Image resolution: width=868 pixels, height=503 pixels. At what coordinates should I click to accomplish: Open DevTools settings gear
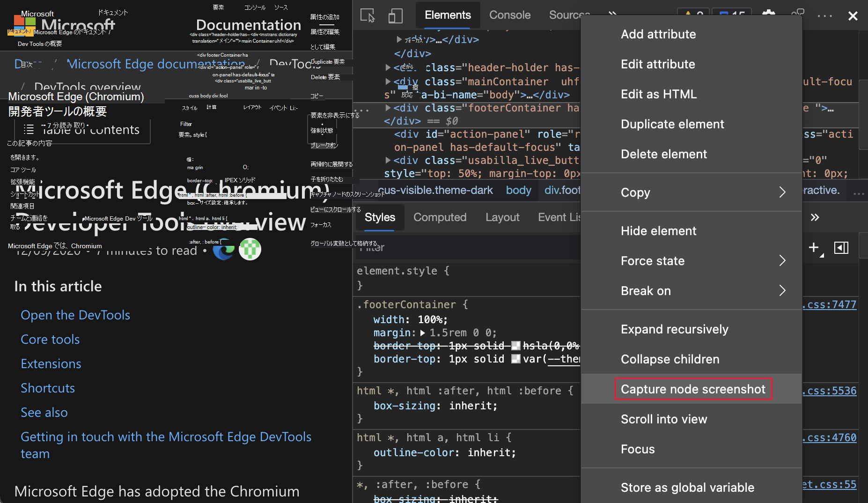point(768,14)
